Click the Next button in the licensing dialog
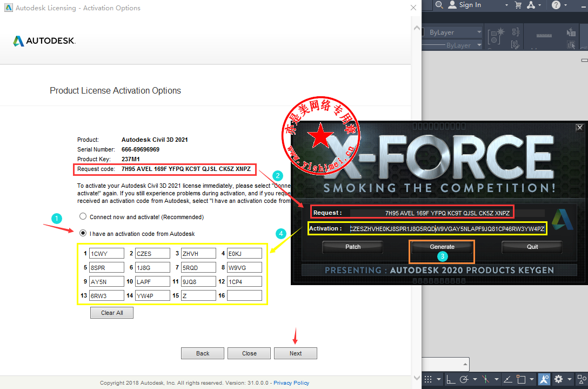 (x=296, y=353)
